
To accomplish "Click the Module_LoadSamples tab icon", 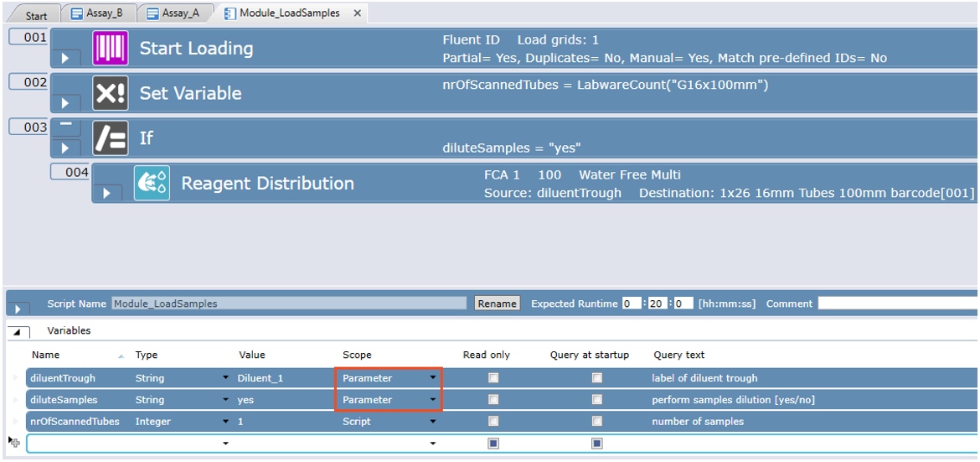I will tap(230, 14).
